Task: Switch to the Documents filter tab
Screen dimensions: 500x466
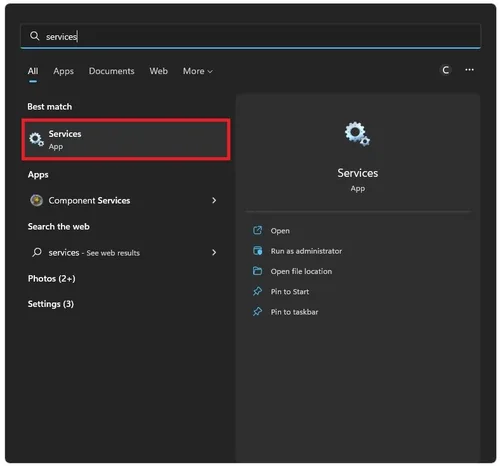Action: (111, 71)
